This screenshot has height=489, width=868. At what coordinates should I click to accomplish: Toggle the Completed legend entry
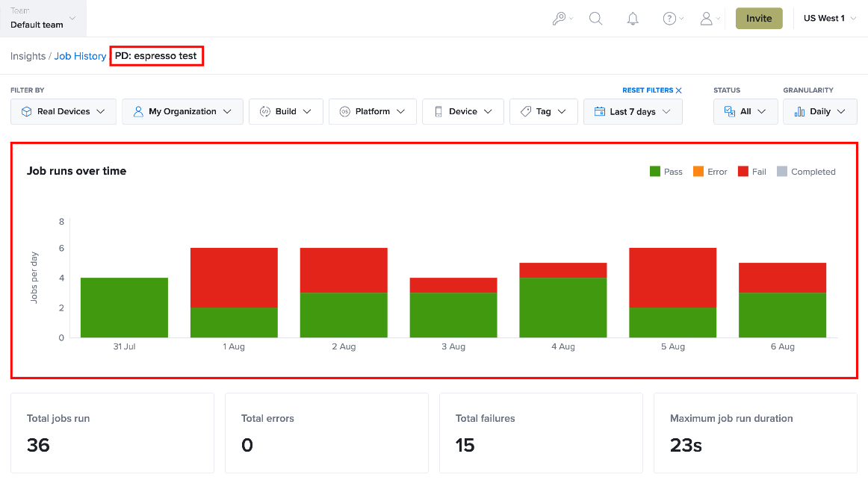coord(806,172)
